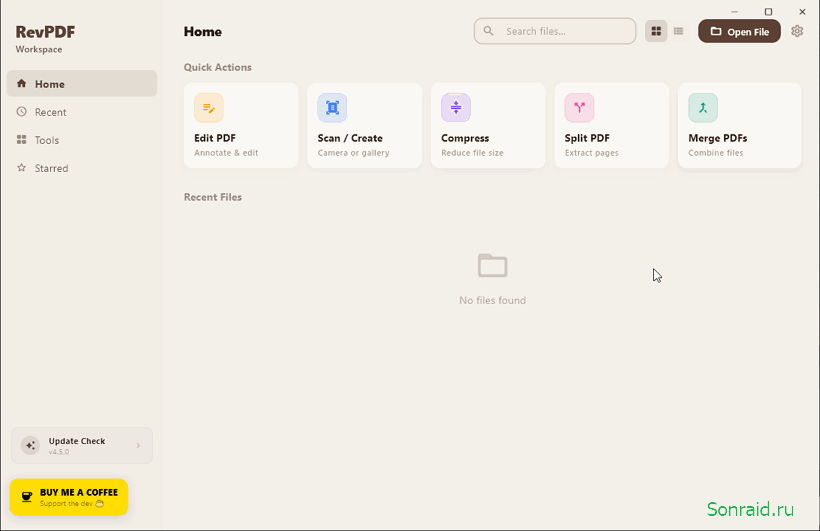The height and width of the screenshot is (531, 820).
Task: Click the Tools grid icon in sidebar
Action: click(x=21, y=140)
